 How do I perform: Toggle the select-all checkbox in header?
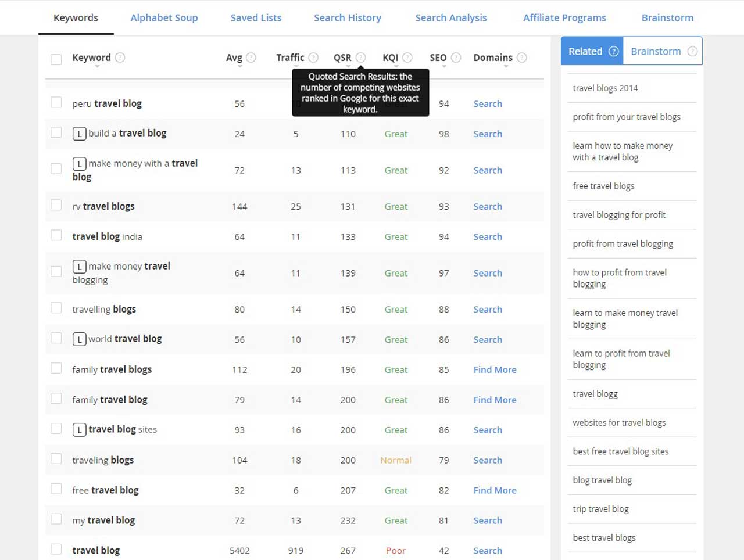point(56,59)
